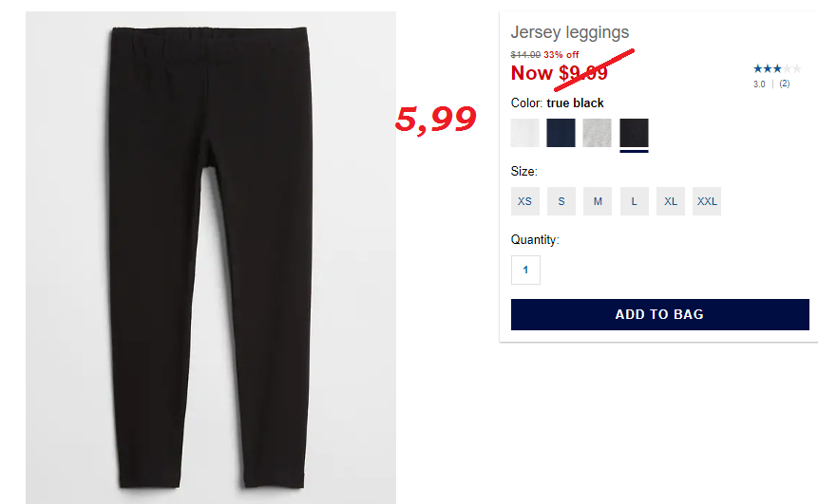Select the white color swatch
This screenshot has height=504, width=818.
click(524, 133)
